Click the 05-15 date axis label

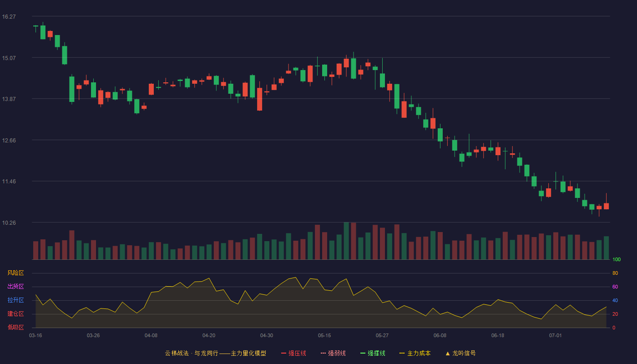[324, 335]
